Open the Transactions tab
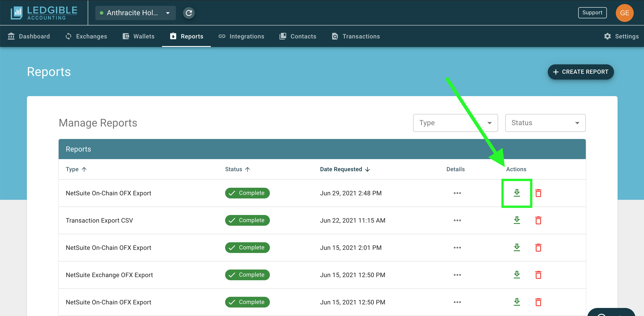This screenshot has height=316, width=644. pyautogui.click(x=356, y=36)
